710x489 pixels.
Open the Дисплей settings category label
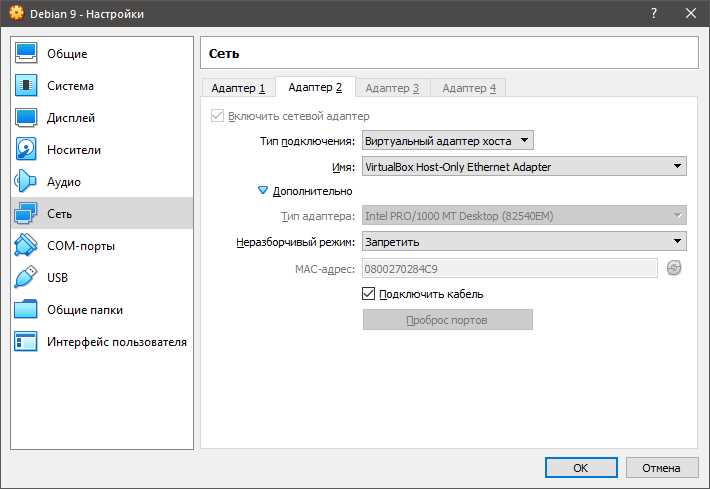71,118
